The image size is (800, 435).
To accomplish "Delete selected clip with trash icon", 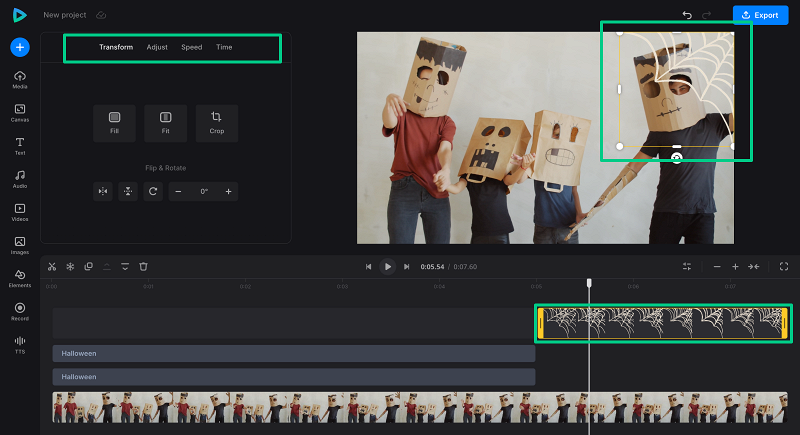I will [143, 266].
